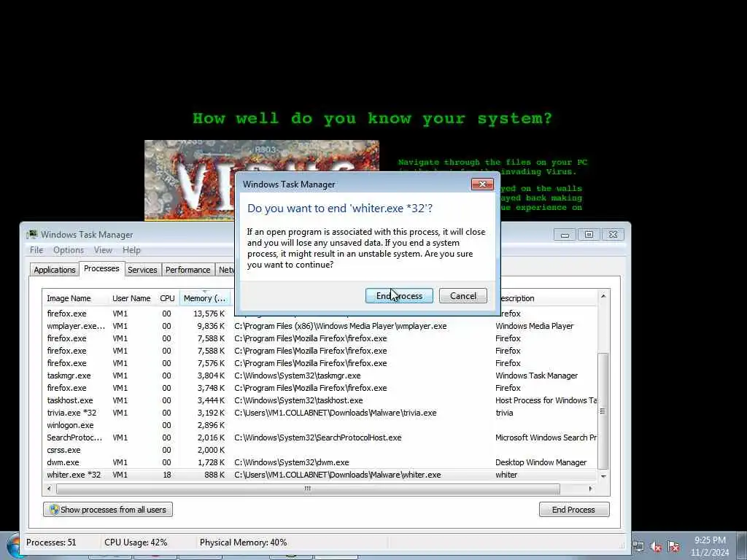The width and height of the screenshot is (747, 560).
Task: Click the green 'How well do you know' heading
Action: coord(372,118)
